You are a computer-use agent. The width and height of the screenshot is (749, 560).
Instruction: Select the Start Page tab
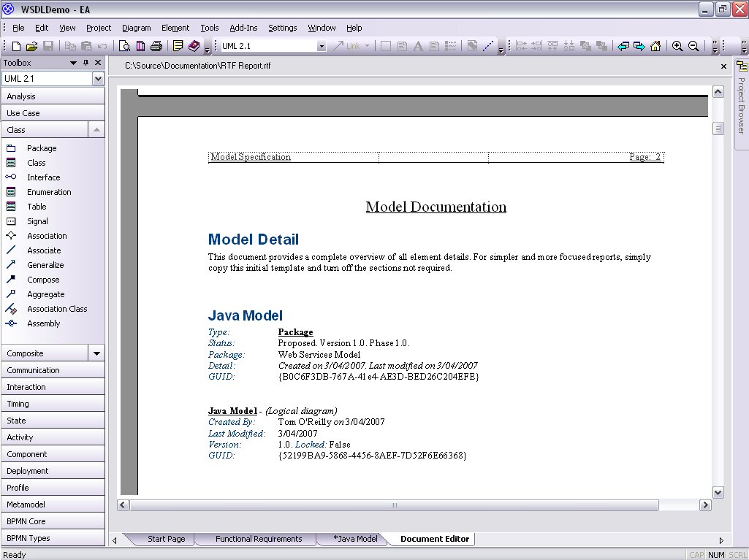point(166,539)
